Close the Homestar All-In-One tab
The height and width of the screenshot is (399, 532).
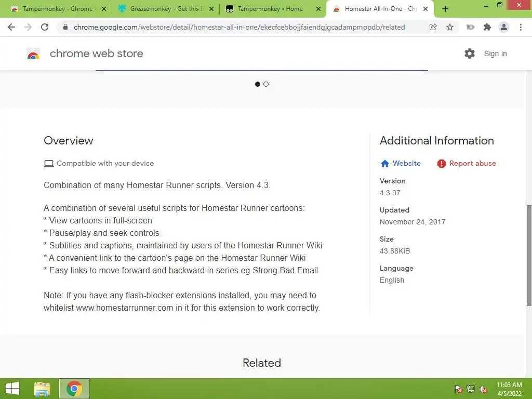[425, 9]
